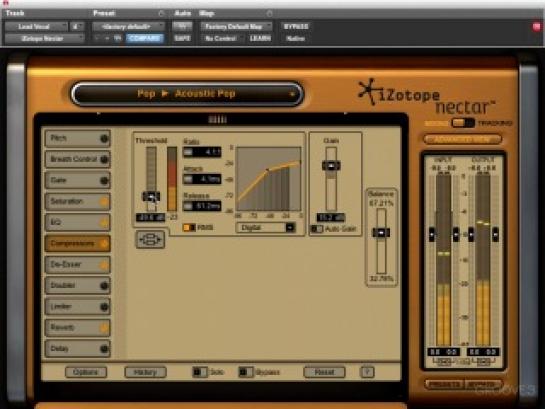Toggle the Solo switch
Viewport: 545px width, 409px height.
click(200, 372)
